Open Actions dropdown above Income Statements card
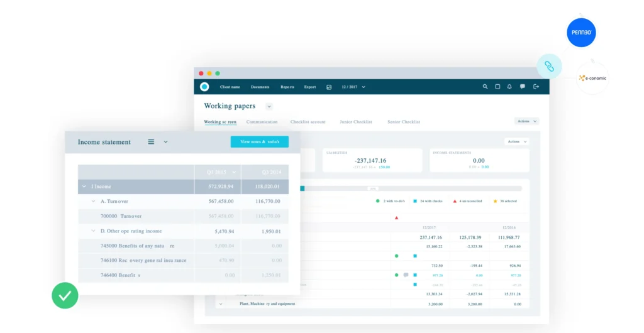This screenshot has width=644, height=333. 517,141
